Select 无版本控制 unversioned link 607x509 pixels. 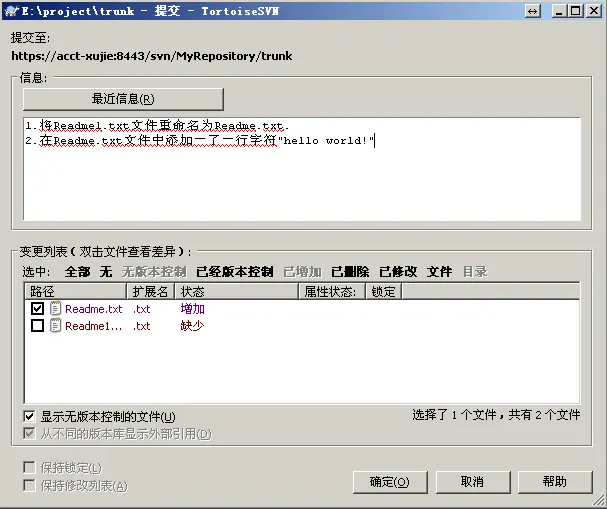[154, 272]
